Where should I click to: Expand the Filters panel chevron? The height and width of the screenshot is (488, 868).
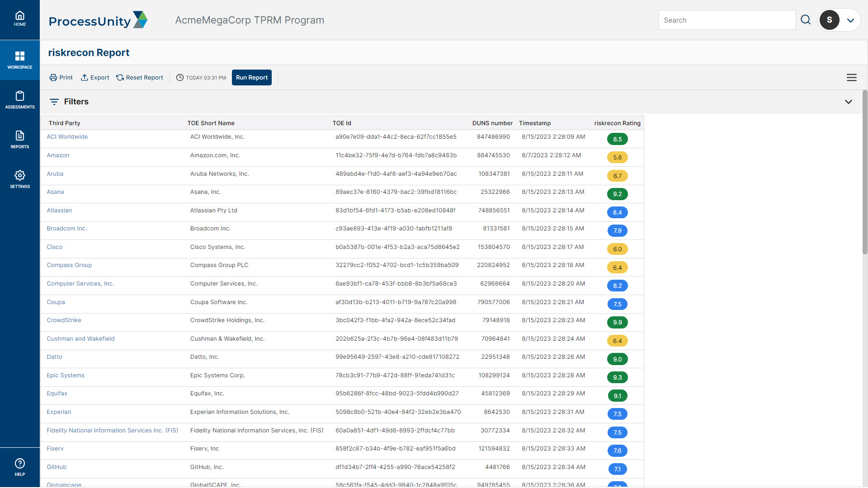(848, 102)
